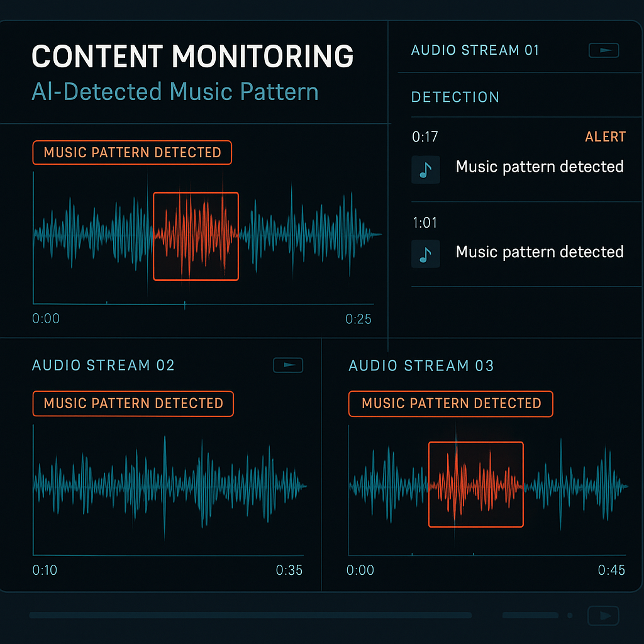Click the AI-Detected Music Pattern subtitle
The height and width of the screenshot is (644, 644).
pos(175,92)
